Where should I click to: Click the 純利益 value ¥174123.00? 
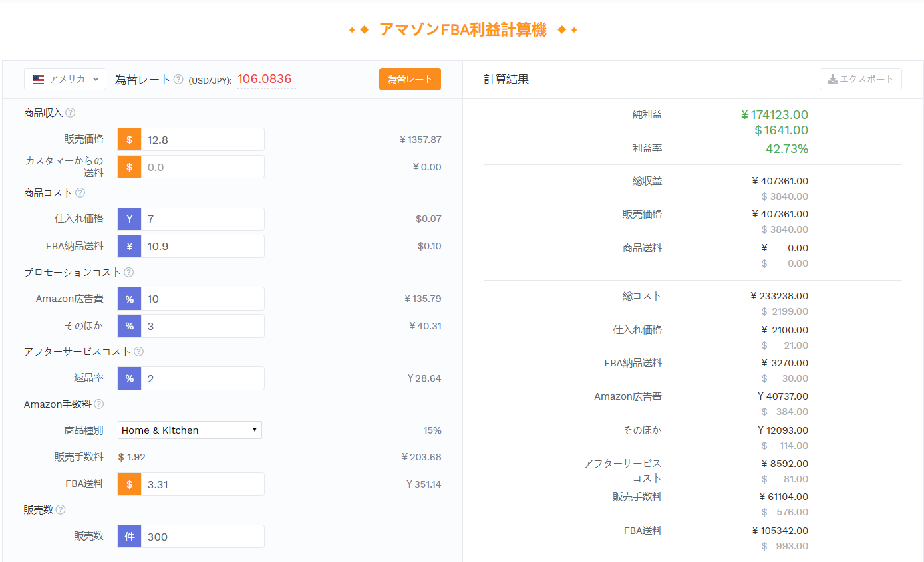click(x=774, y=115)
